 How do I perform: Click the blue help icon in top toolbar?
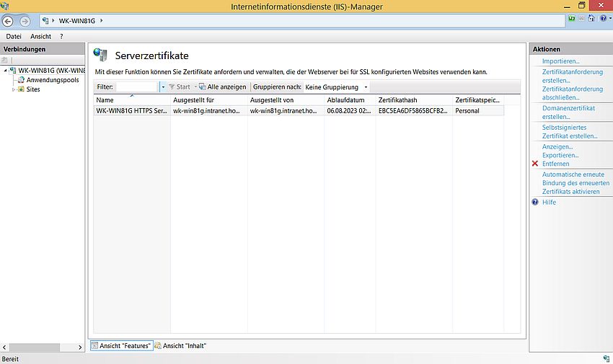click(603, 18)
